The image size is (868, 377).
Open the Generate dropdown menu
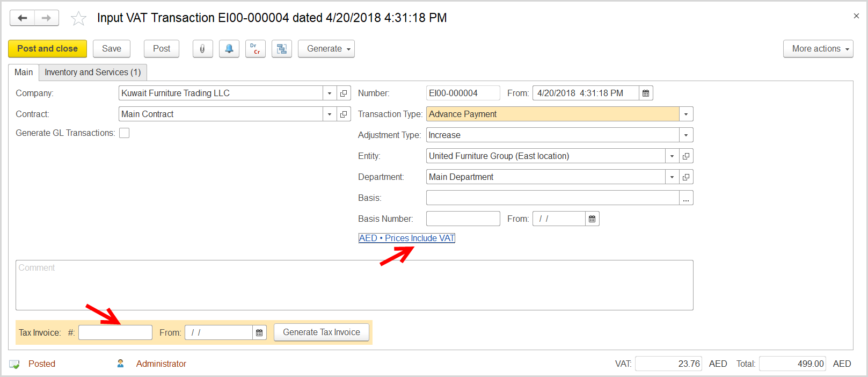point(326,48)
